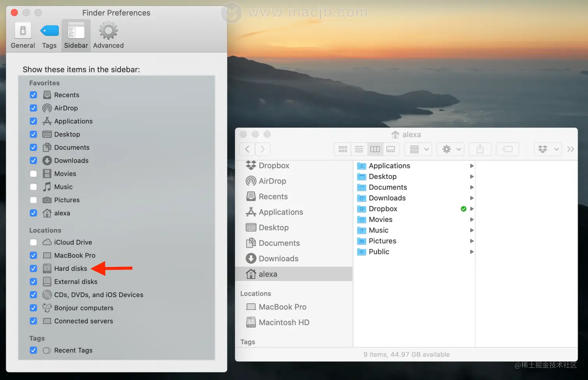Go back in the alexa Finder window
Screen dimensions: 588x380
[x=247, y=149]
